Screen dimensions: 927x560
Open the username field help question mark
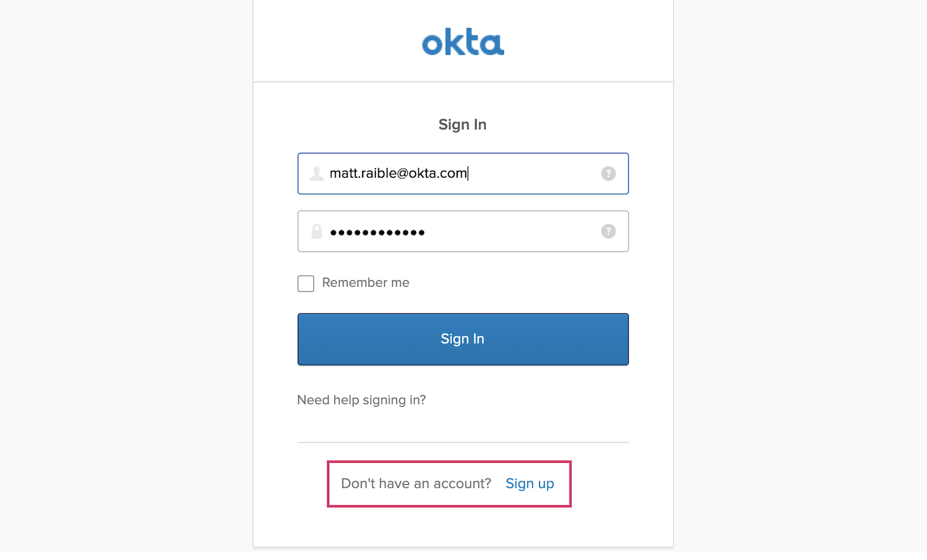point(608,174)
